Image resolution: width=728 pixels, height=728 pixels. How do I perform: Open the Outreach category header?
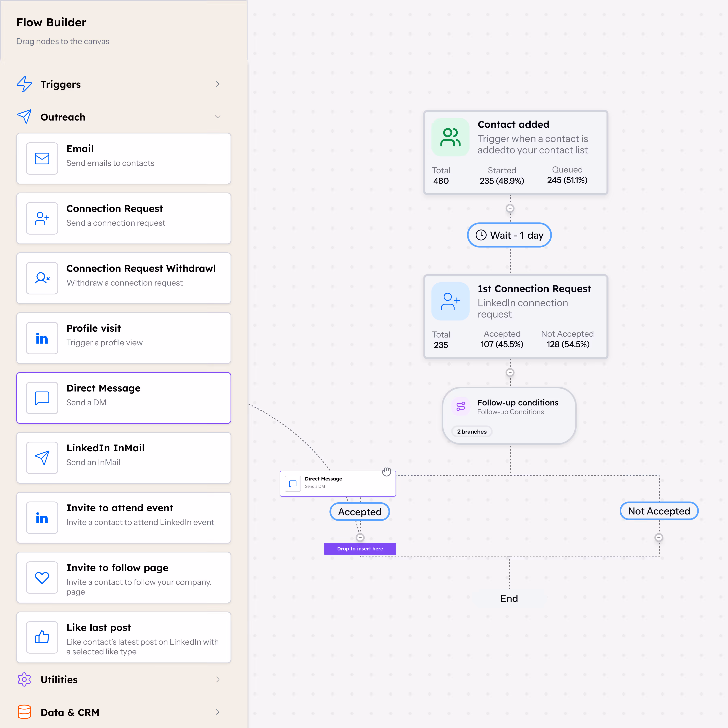pos(62,117)
